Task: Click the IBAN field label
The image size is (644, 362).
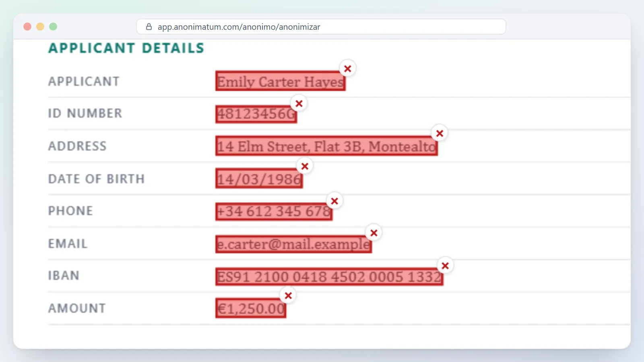Action: coord(64,276)
